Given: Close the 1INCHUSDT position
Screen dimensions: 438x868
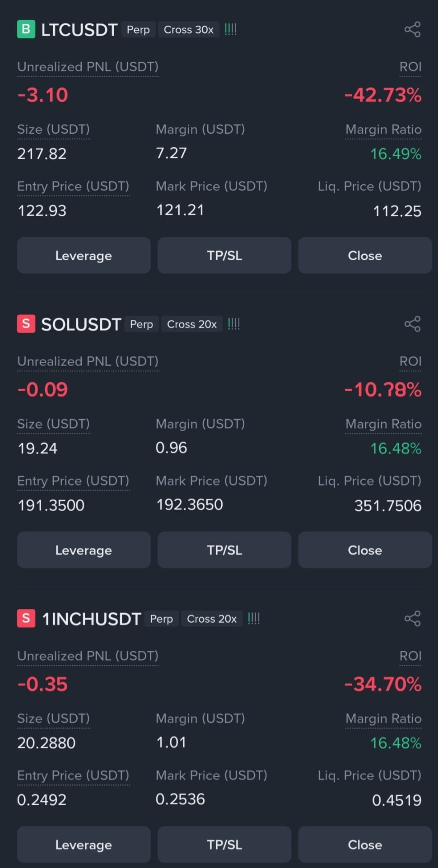Looking at the screenshot, I should click(x=365, y=844).
